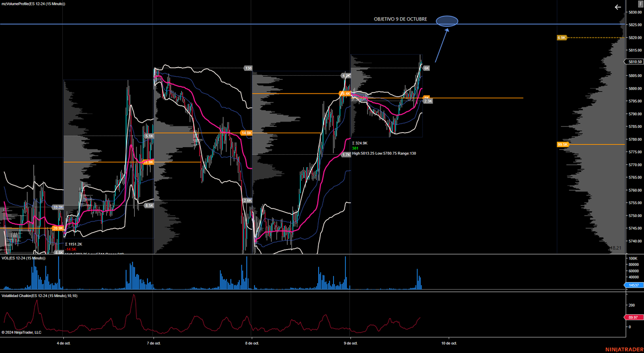This screenshot has height=353, width=644.
Task: Click the 2.3K gray volume label
Action: click(428, 101)
